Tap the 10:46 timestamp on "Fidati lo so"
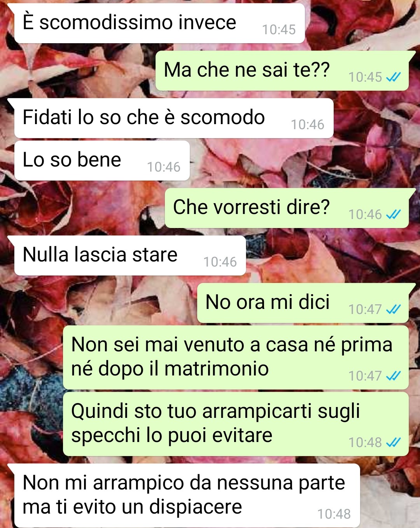Screen dimensions: 420x528 [x=308, y=125]
